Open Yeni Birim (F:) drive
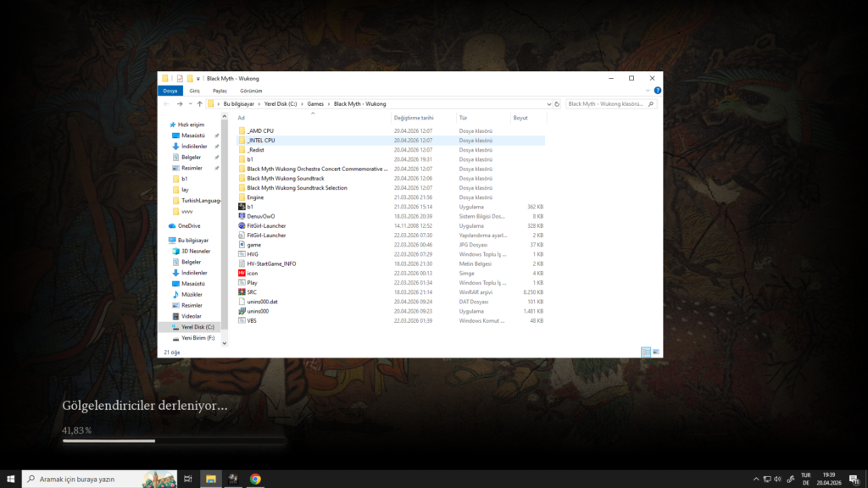Image resolution: width=868 pixels, height=488 pixels. click(x=198, y=338)
